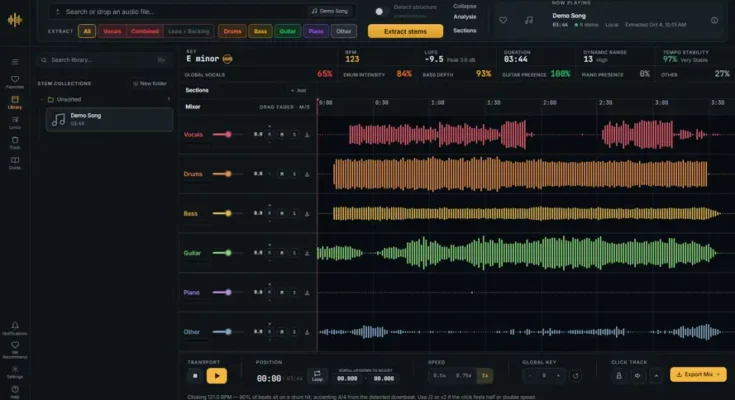
Task: Open the Lyrics sidebar section
Action: click(x=15, y=122)
